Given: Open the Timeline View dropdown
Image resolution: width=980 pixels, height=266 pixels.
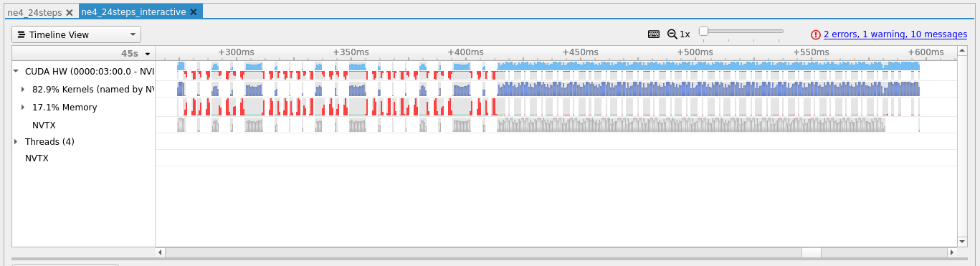Looking at the screenshot, I should click(77, 34).
